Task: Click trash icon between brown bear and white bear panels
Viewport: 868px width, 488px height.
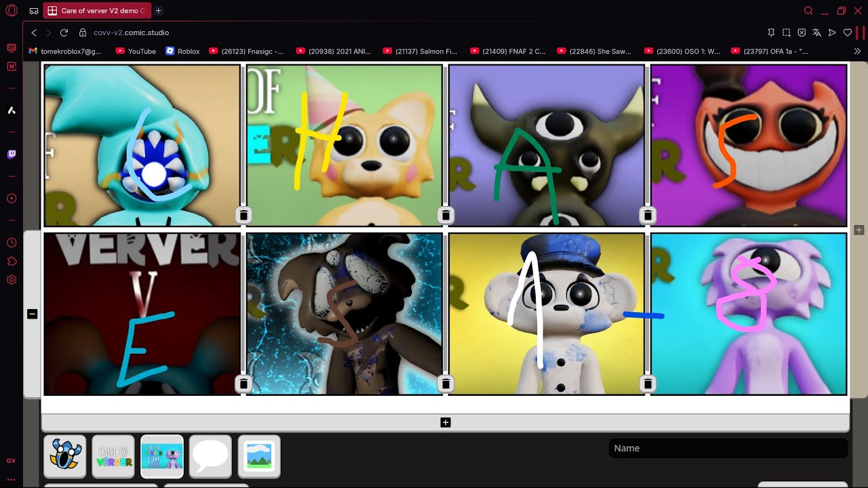Action: click(446, 384)
